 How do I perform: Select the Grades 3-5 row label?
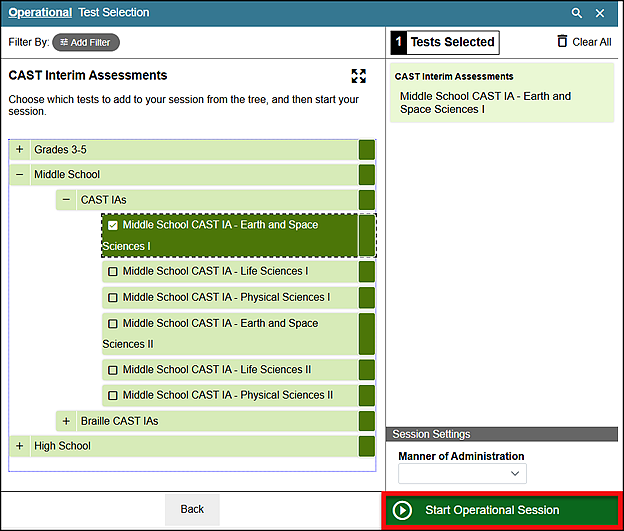60,150
